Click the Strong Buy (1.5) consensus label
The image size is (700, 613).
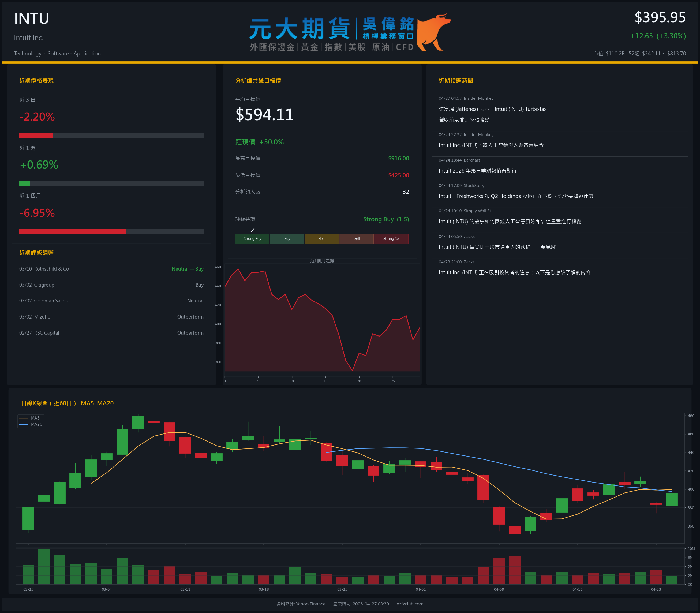point(386,219)
